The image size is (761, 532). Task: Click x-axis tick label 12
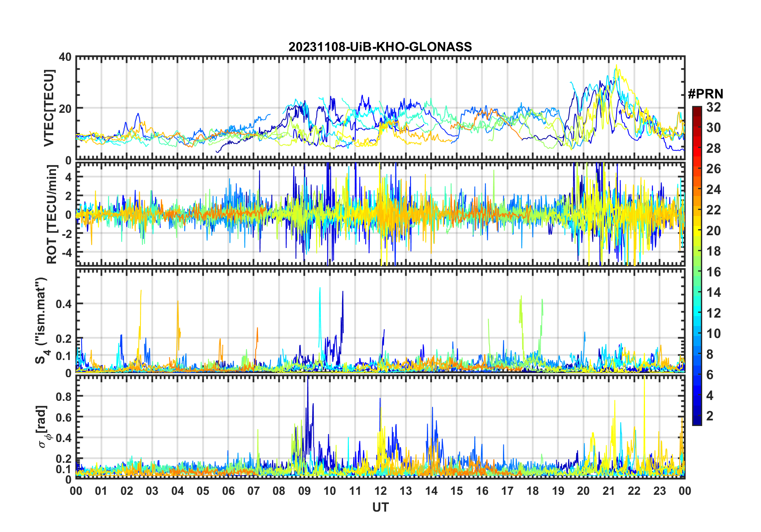point(380,491)
